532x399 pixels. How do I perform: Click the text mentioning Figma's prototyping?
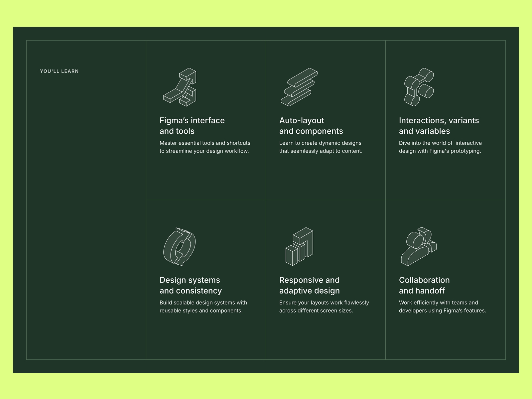coord(440,147)
